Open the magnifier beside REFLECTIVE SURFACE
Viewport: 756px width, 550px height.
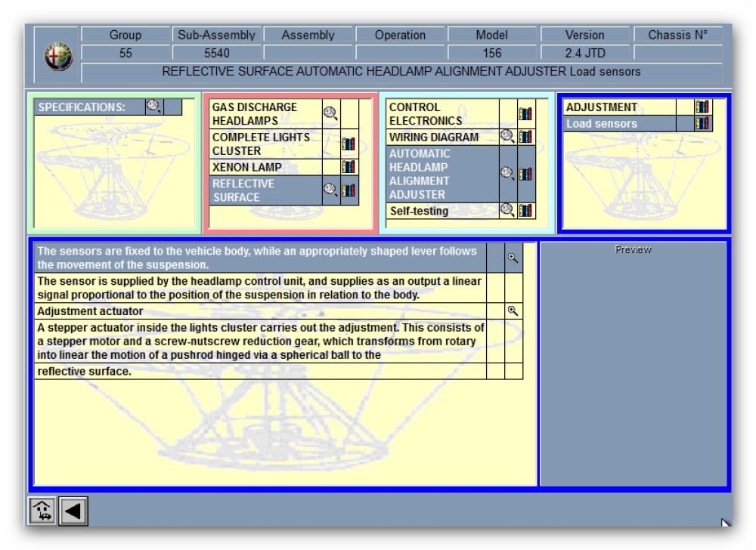[330, 190]
